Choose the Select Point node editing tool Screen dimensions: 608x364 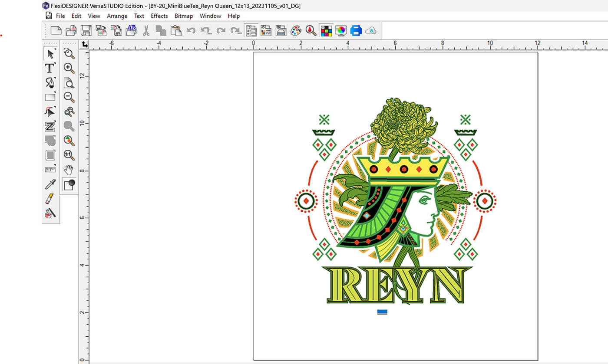[50, 111]
